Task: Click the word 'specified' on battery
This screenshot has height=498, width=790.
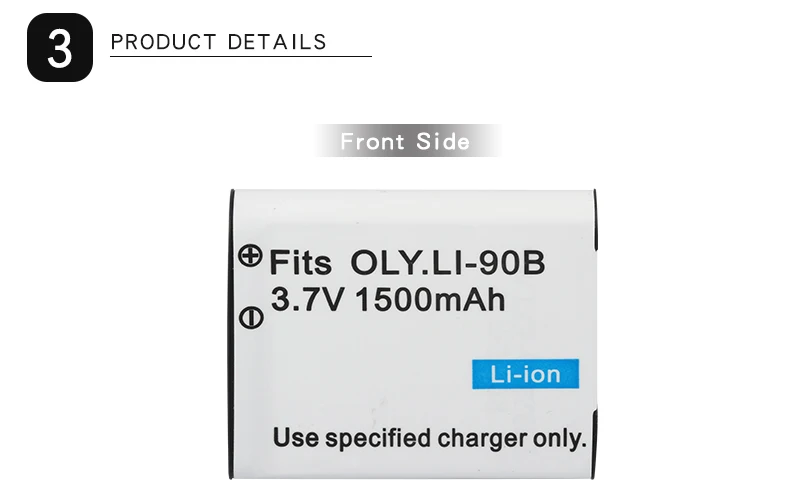Action: [x=378, y=438]
